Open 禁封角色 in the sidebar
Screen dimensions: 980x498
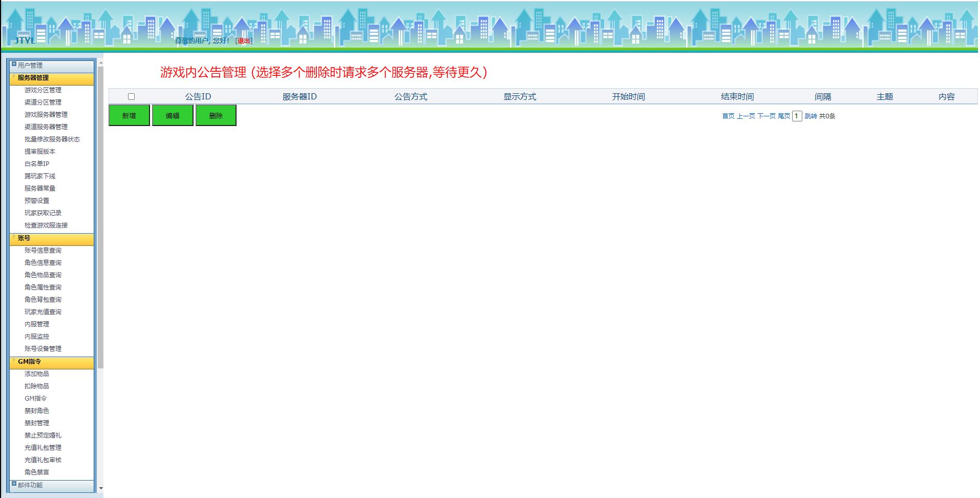(36, 410)
